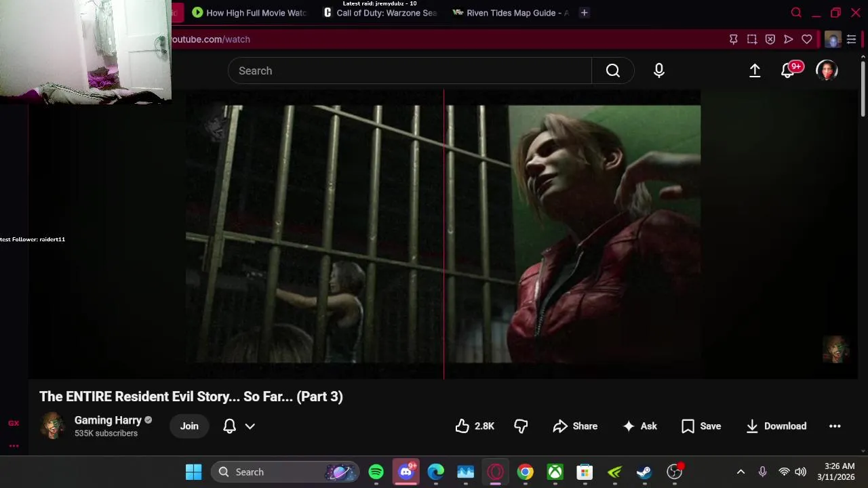868x488 pixels.
Task: Open the Gaming Harry channel name link
Action: (108, 420)
